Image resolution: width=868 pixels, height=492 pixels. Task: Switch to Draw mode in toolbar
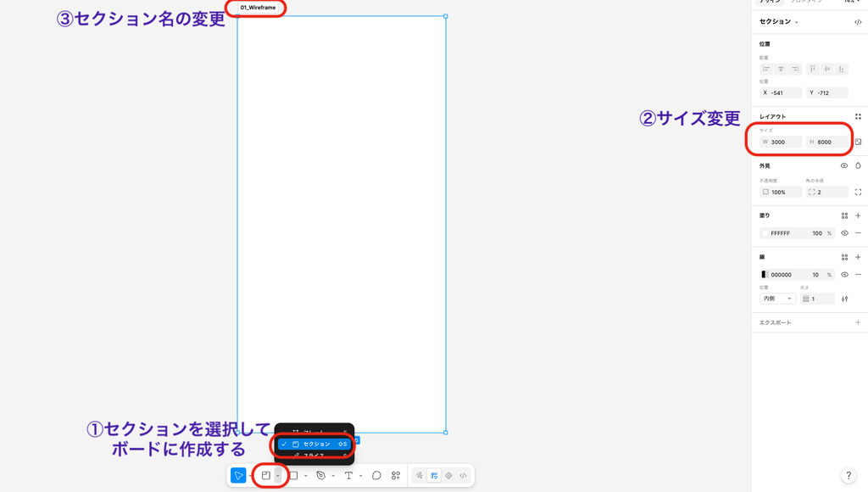420,475
